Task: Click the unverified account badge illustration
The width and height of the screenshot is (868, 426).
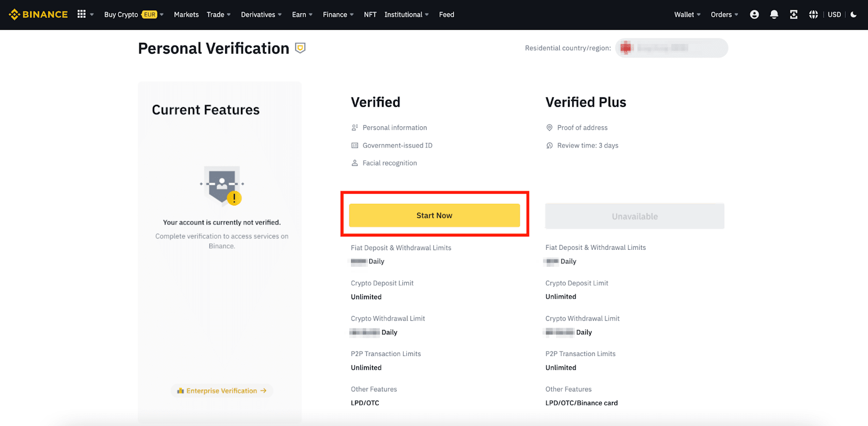Action: [222, 186]
